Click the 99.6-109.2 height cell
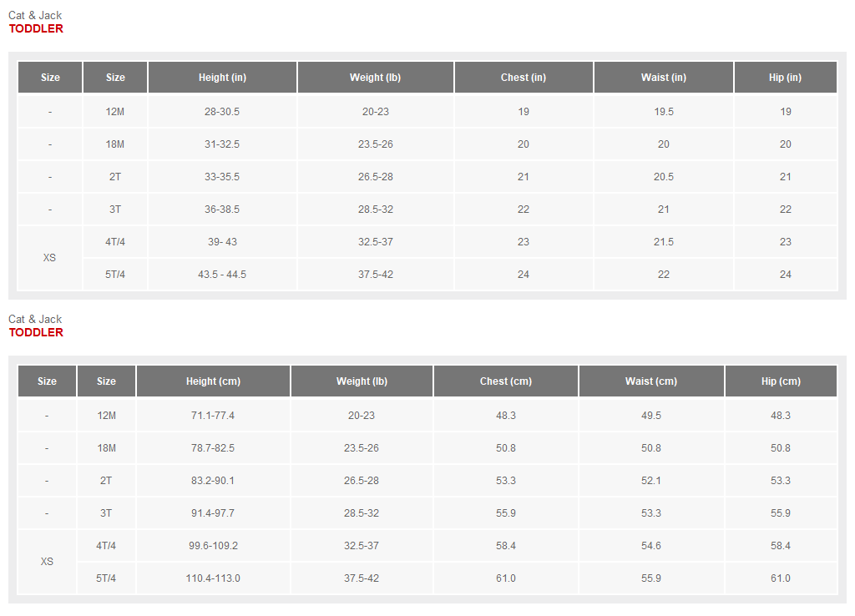 coord(213,546)
